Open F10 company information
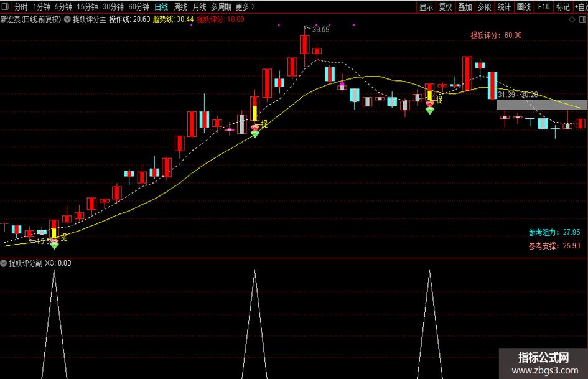Screen dimensions: 588x379 543,7
